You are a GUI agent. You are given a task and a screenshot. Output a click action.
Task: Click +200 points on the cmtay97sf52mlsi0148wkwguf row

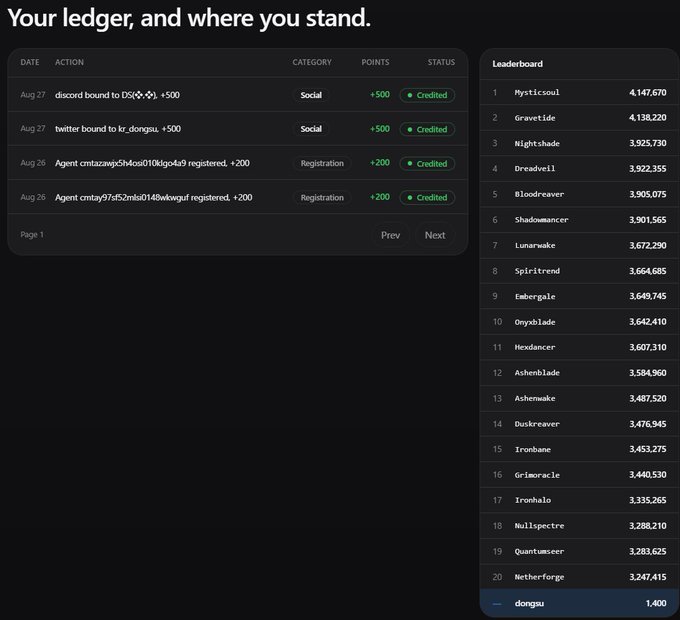tap(379, 197)
